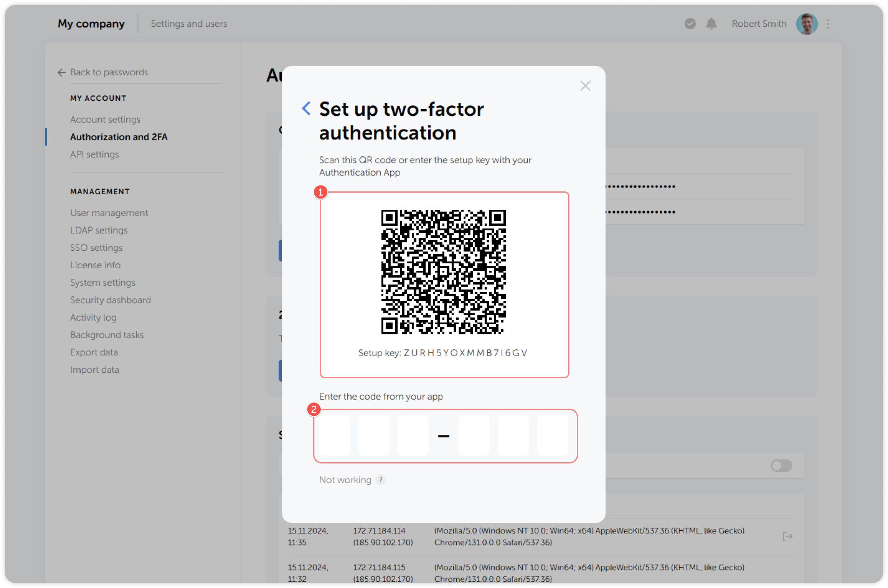Select Authorization and 2FA in the sidebar
The height and width of the screenshot is (588, 888).
119,137
